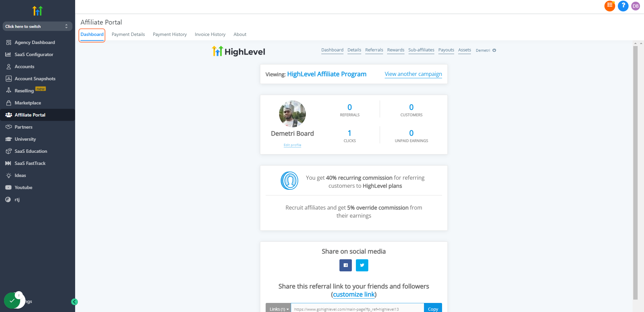The image size is (644, 312).
Task: Open the green checklist progress badge
Action: click(12, 301)
